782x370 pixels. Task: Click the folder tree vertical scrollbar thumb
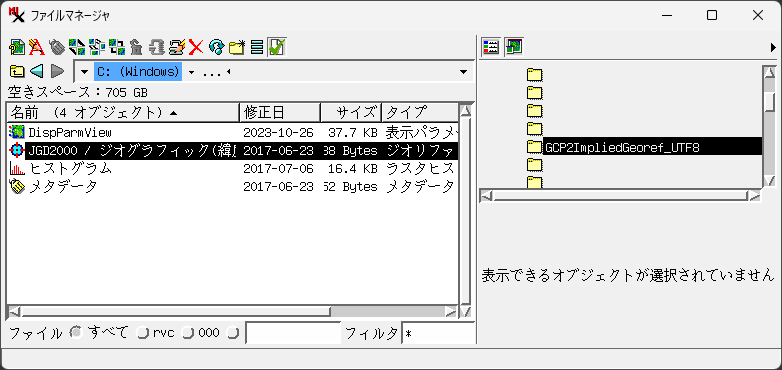pyautogui.click(x=770, y=102)
